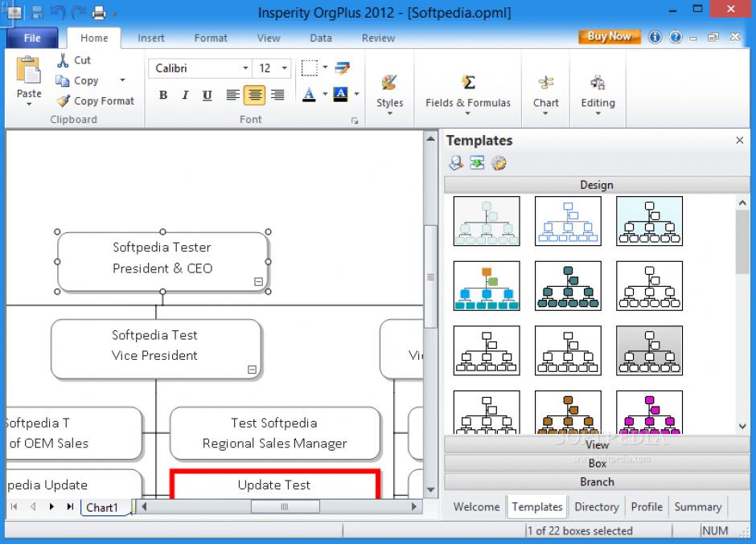This screenshot has width=756, height=544.
Task: Click the Copy icon
Action: pos(63,80)
